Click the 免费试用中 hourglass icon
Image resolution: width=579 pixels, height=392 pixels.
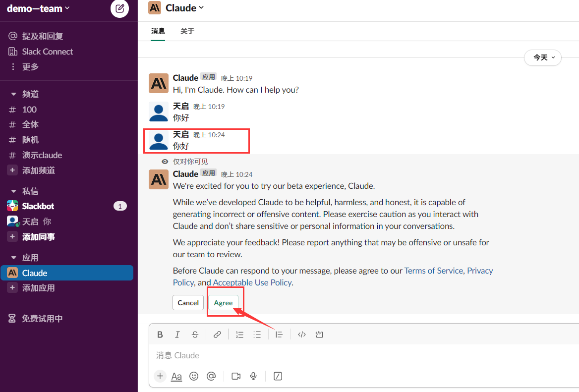click(12, 318)
